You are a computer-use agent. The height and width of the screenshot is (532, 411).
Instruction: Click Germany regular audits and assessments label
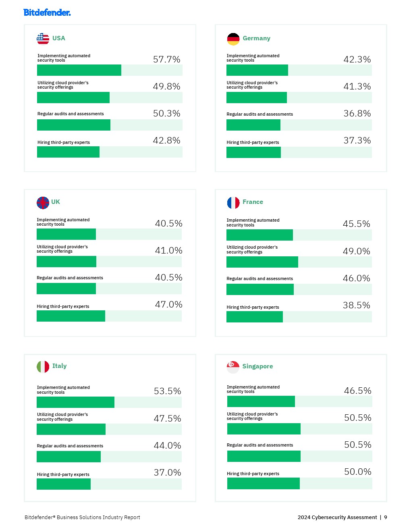pyautogui.click(x=259, y=114)
